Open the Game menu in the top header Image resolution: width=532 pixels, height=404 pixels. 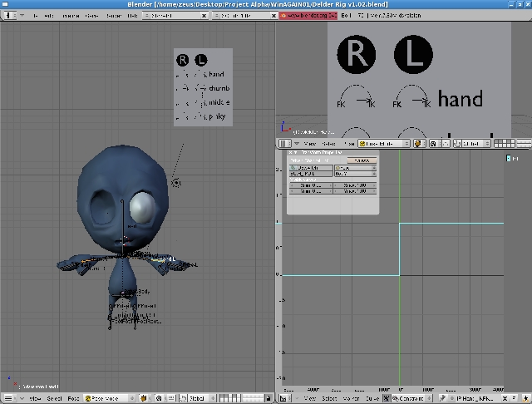coord(91,16)
